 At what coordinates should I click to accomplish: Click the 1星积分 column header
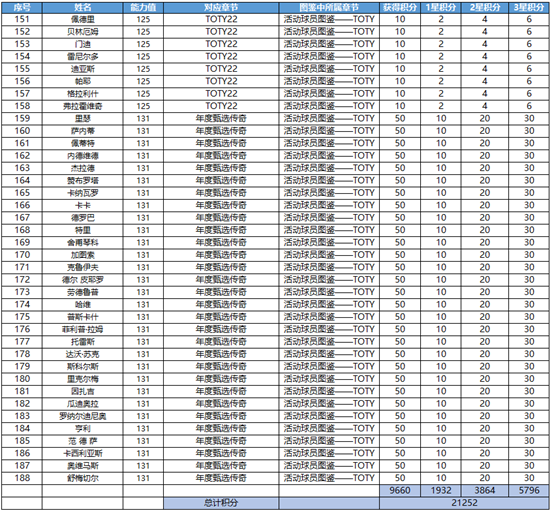441,7
